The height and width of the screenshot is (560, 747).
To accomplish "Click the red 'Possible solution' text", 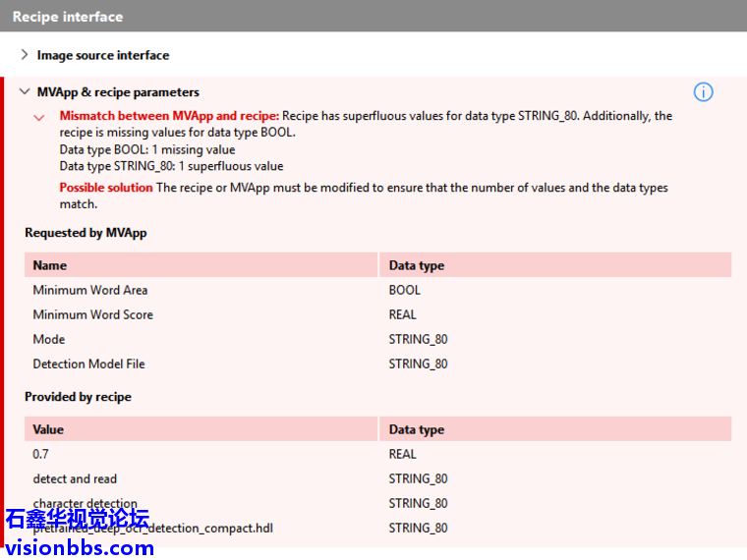I will (106, 188).
